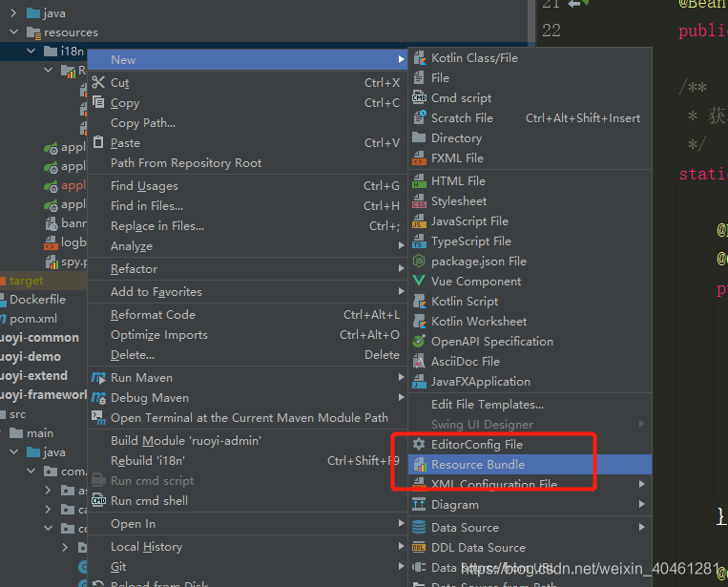Choose Reformat Code
Image resolution: width=728 pixels, height=587 pixels.
tap(247, 314)
